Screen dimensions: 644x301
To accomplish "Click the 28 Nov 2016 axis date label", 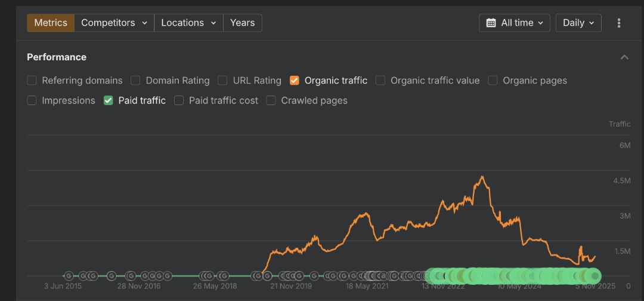I will [x=138, y=286].
